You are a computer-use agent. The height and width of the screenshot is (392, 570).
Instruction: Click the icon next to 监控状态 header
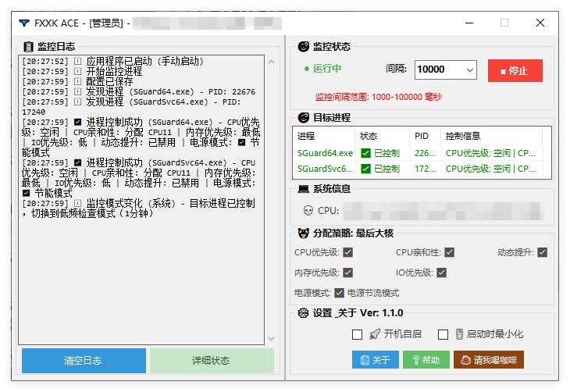point(303,47)
